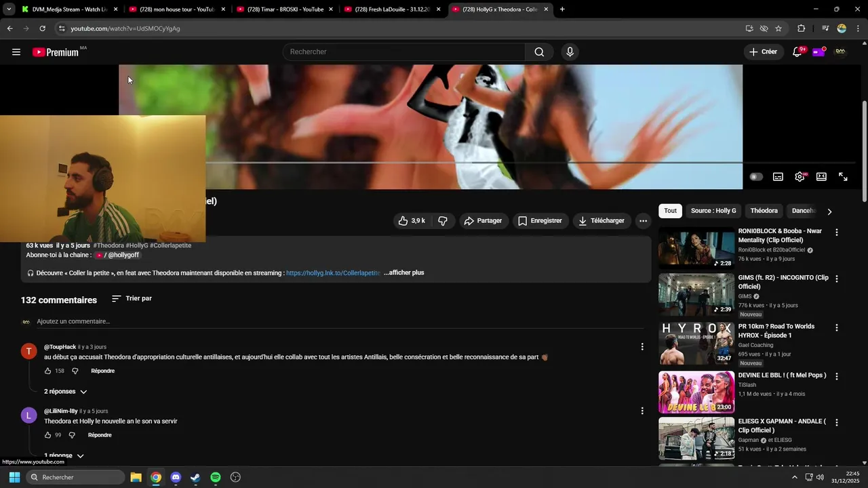Like the @LiliNim-l8y comment
The image size is (868, 488).
coord(48,435)
